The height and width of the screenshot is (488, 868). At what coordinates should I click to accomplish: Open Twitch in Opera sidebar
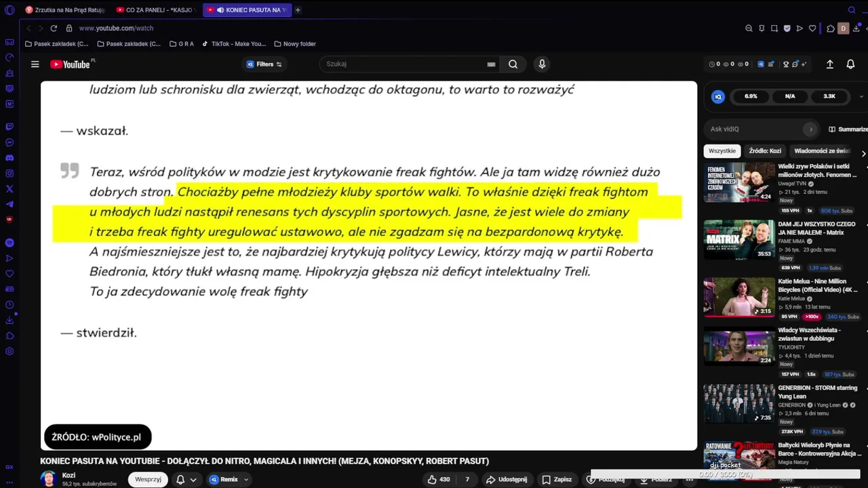(9, 126)
